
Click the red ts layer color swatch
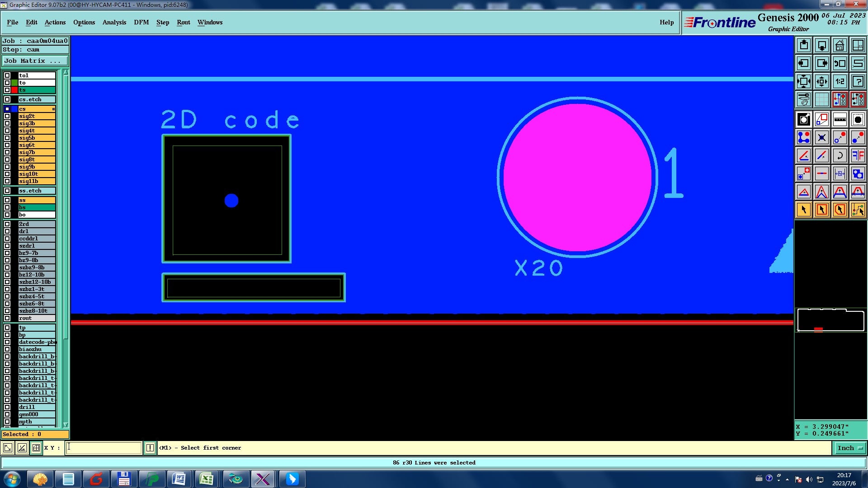pyautogui.click(x=14, y=90)
